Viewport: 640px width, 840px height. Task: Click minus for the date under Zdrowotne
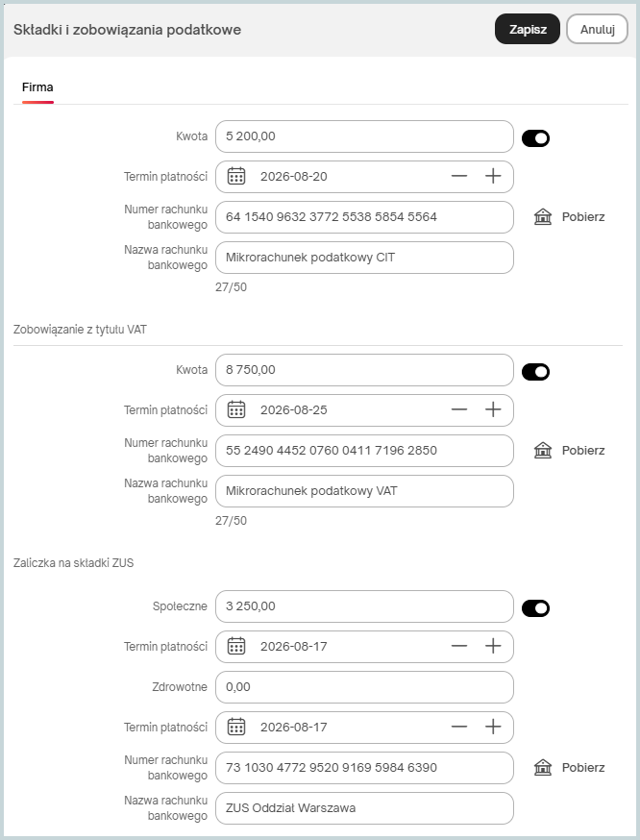[459, 727]
